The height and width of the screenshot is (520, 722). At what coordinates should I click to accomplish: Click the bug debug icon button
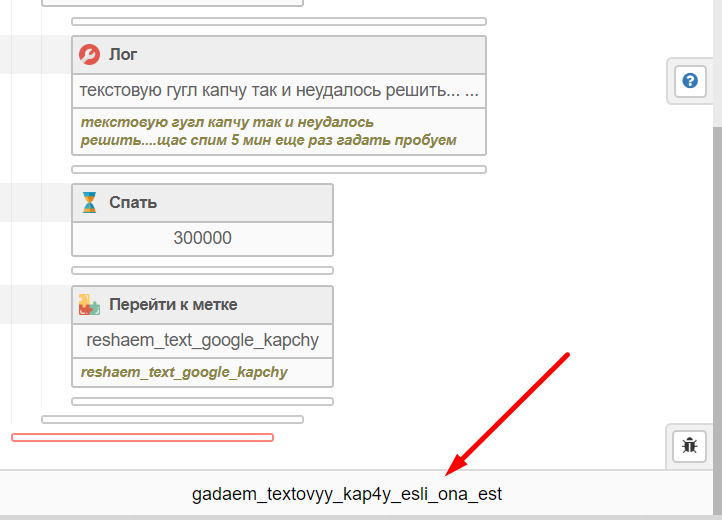tap(690, 446)
